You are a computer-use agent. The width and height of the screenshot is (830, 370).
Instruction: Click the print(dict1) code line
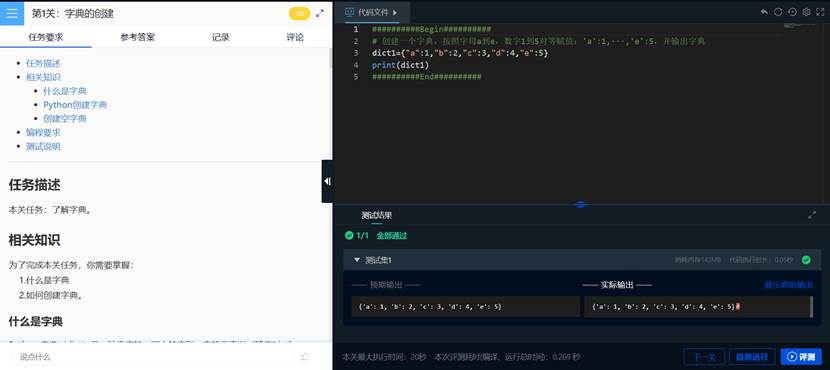click(x=400, y=65)
